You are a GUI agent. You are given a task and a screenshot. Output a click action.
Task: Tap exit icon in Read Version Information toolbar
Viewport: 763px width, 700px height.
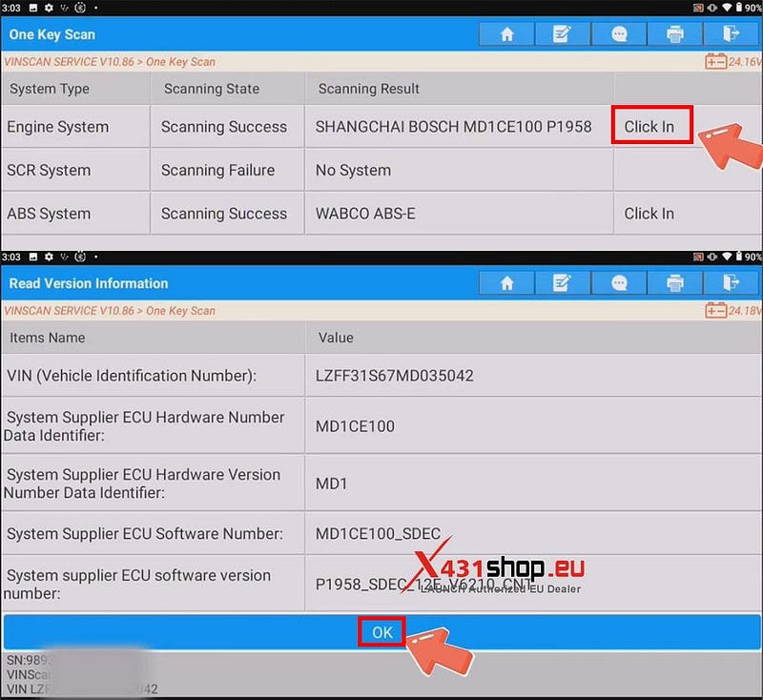tap(732, 282)
